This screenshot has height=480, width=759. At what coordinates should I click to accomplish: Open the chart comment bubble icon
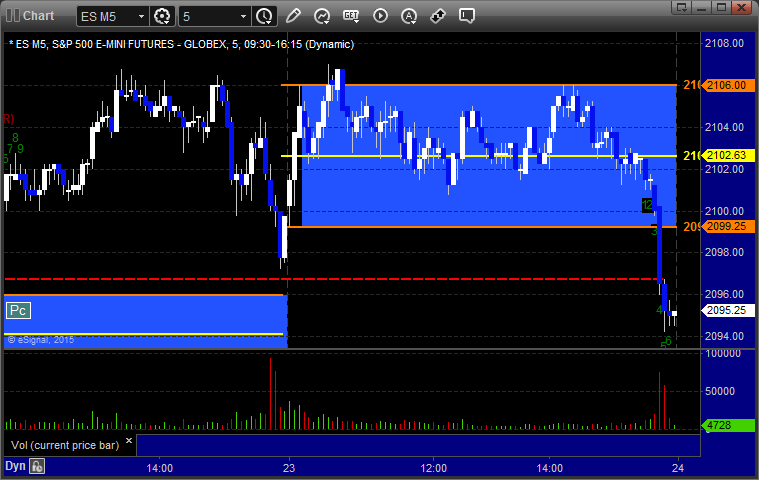pos(467,16)
